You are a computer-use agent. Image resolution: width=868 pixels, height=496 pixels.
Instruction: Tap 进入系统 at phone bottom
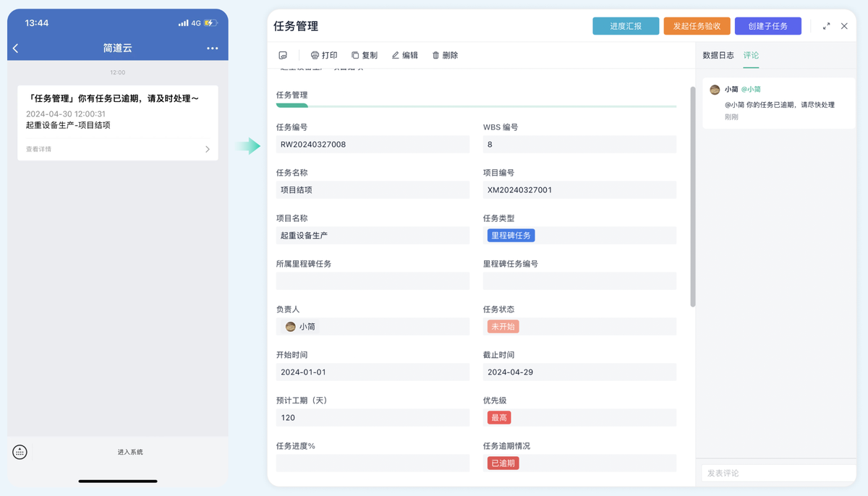[130, 452]
